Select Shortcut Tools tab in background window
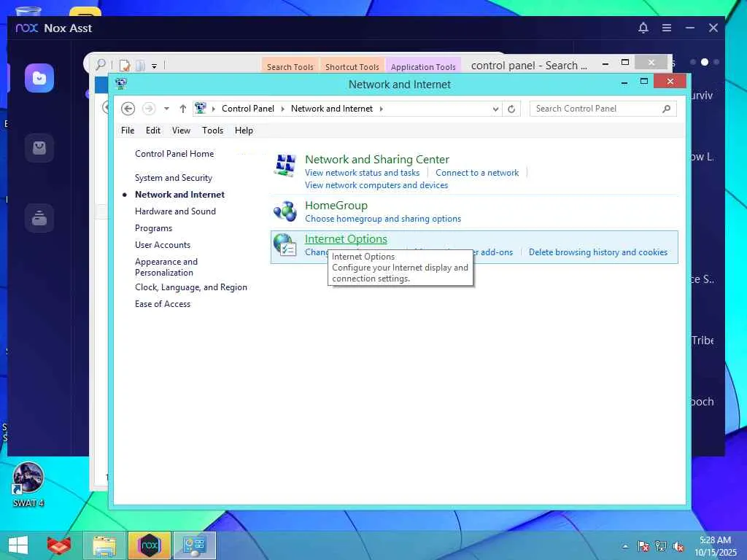The width and height of the screenshot is (747, 560). (352, 66)
